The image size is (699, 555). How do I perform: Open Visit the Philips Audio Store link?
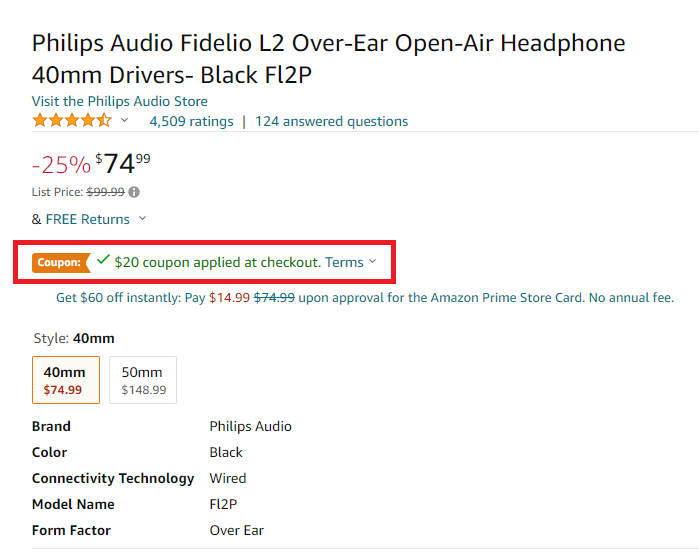119,101
